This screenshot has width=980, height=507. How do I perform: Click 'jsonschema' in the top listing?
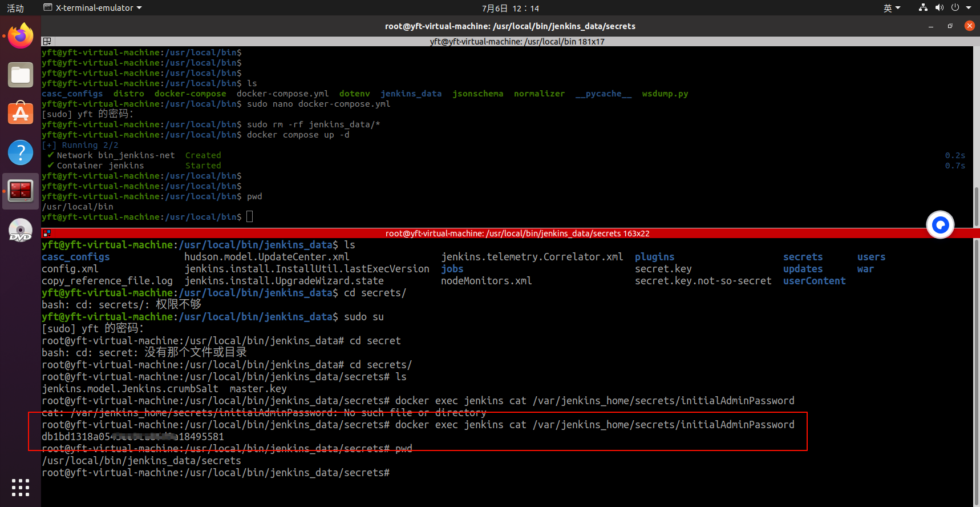(x=477, y=94)
